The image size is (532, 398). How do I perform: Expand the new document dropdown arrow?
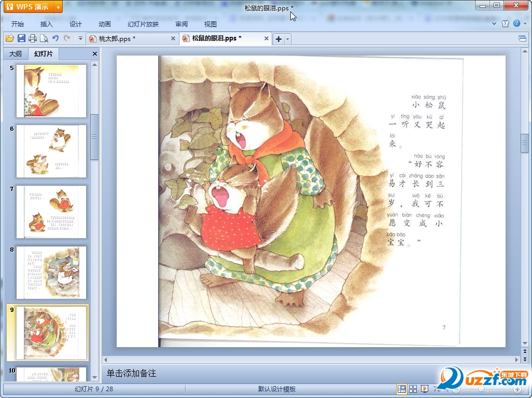[x=287, y=39]
